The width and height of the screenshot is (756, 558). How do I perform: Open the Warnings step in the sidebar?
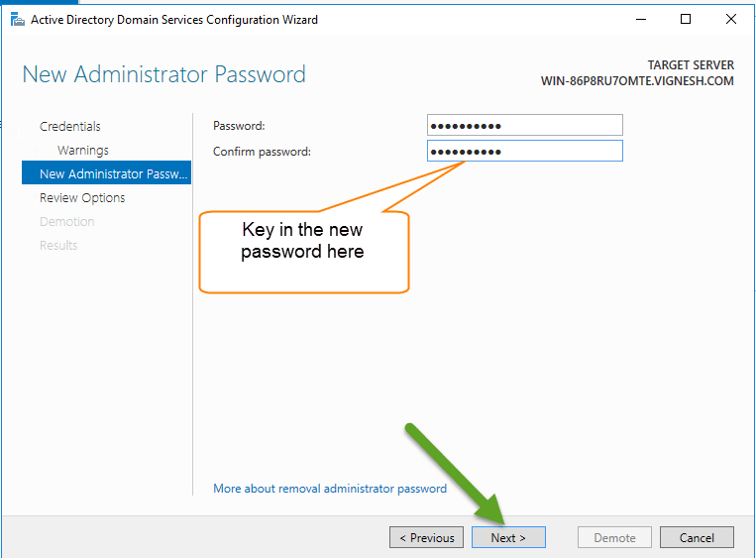[83, 150]
